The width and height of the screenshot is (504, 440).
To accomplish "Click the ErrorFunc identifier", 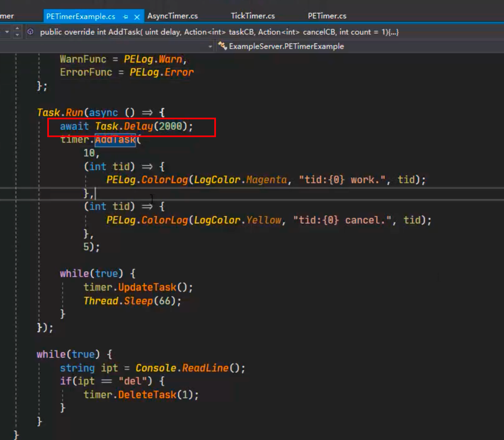I will (86, 73).
